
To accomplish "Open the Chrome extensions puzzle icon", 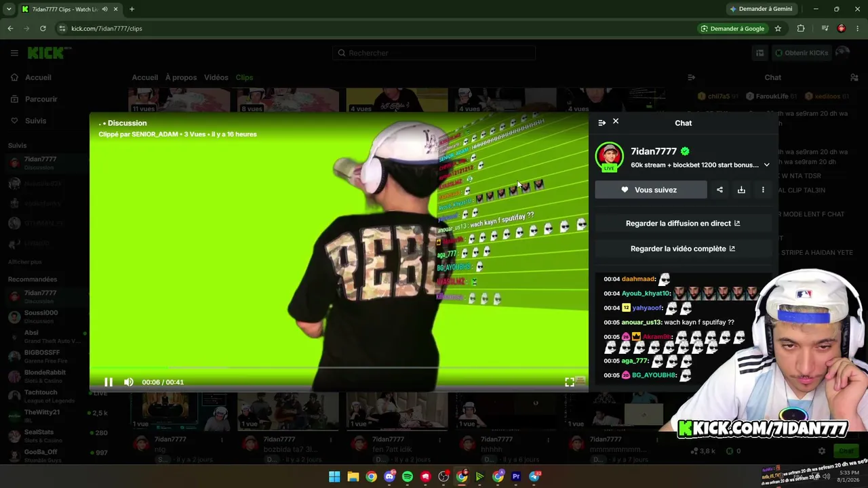I will 801,28.
